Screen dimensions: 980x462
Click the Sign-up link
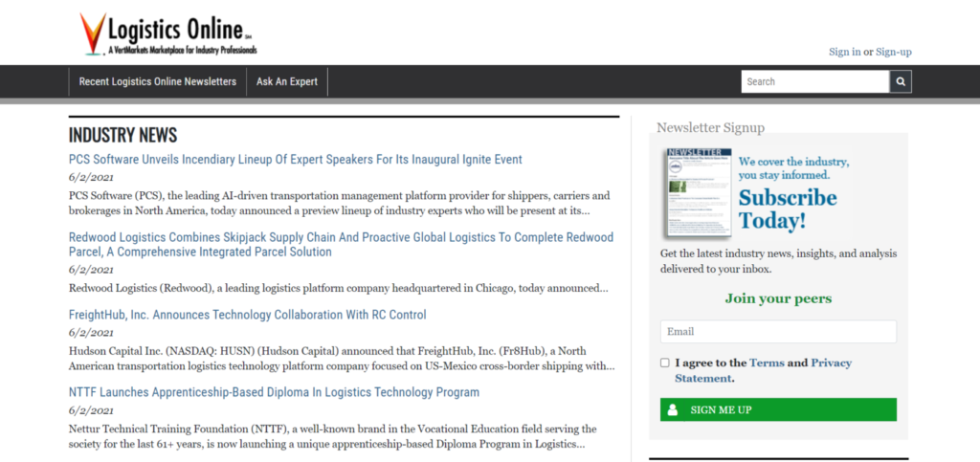point(893,52)
